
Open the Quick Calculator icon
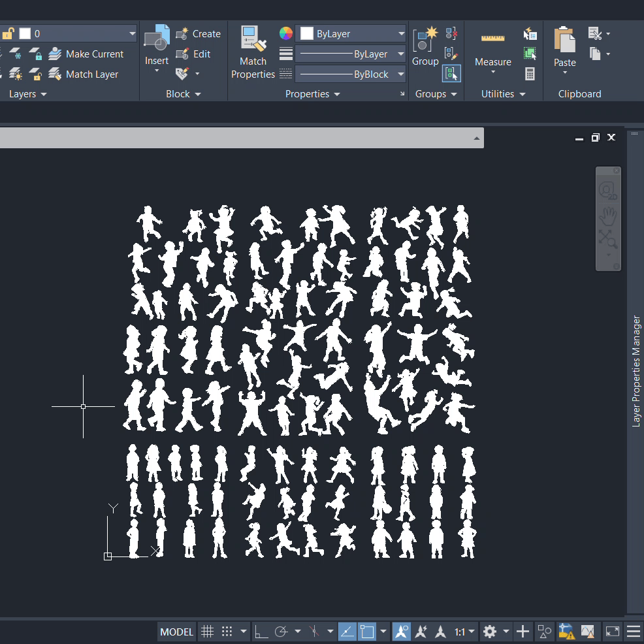pos(530,74)
